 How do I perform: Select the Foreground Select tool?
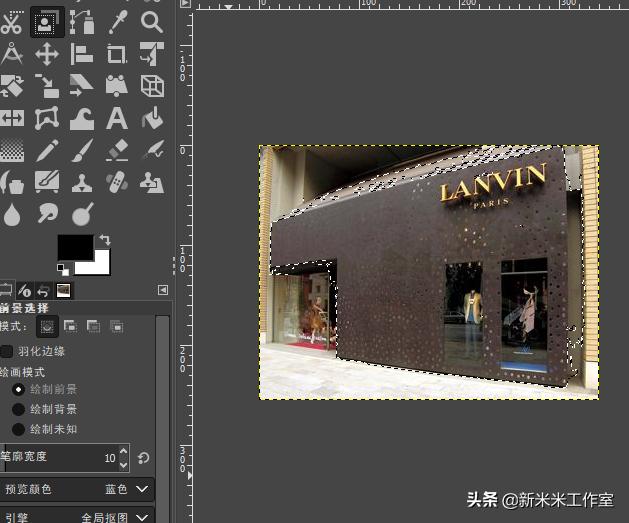point(47,22)
